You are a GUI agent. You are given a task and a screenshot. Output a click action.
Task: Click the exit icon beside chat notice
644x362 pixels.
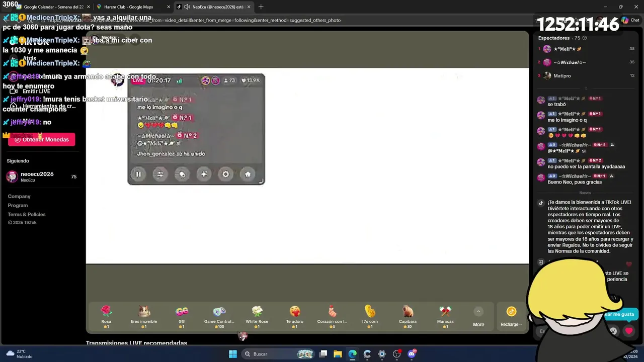click(541, 262)
